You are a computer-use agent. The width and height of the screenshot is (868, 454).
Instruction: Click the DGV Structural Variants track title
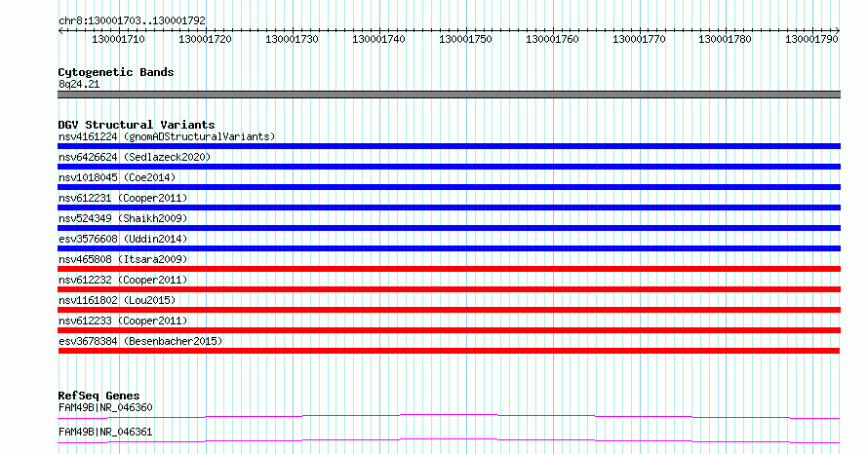coord(137,125)
